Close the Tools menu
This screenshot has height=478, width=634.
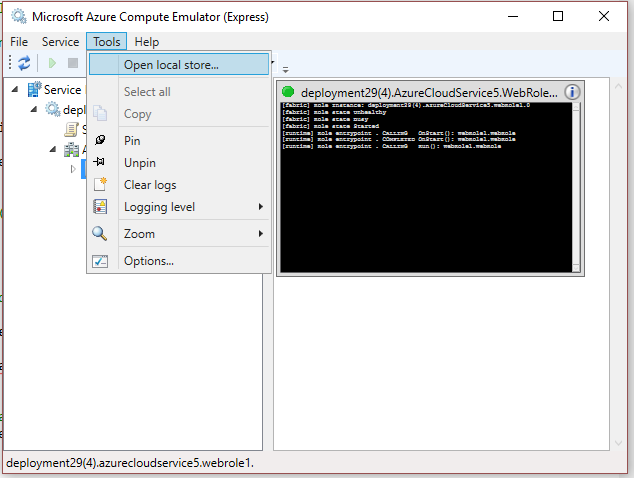[x=107, y=42]
